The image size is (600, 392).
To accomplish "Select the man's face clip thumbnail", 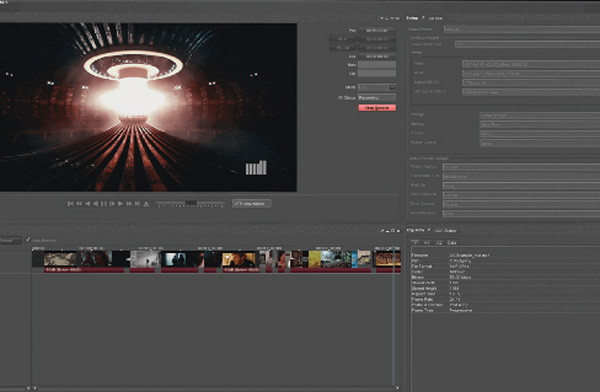I will (239, 259).
